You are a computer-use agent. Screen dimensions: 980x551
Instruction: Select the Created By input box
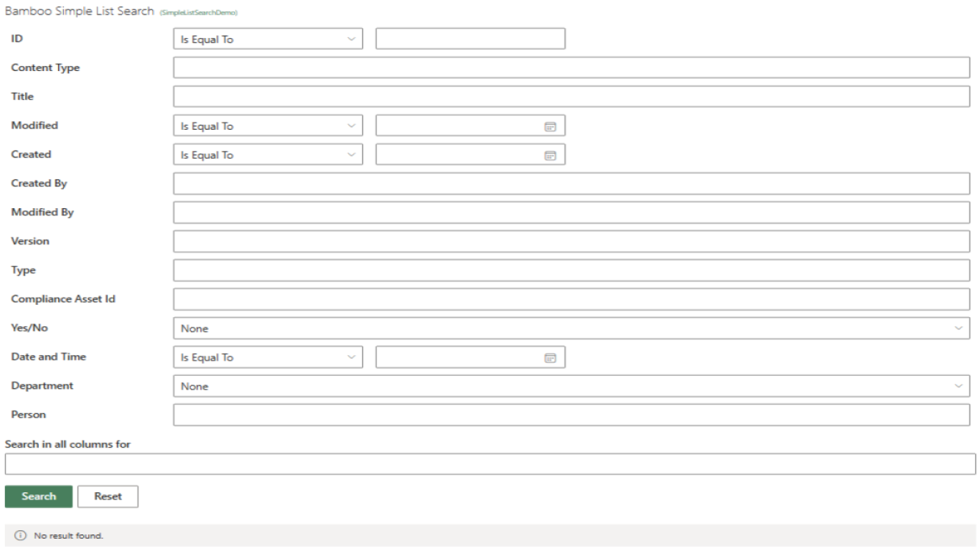[571, 184]
